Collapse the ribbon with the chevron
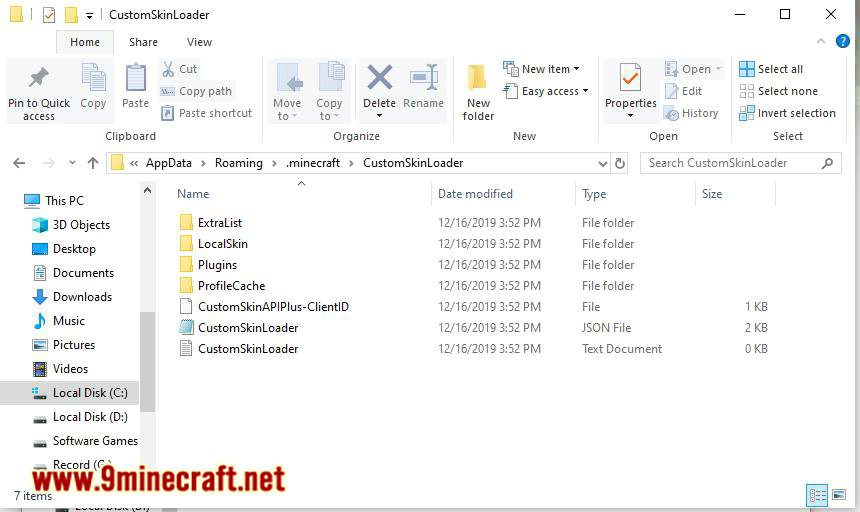 click(821, 41)
